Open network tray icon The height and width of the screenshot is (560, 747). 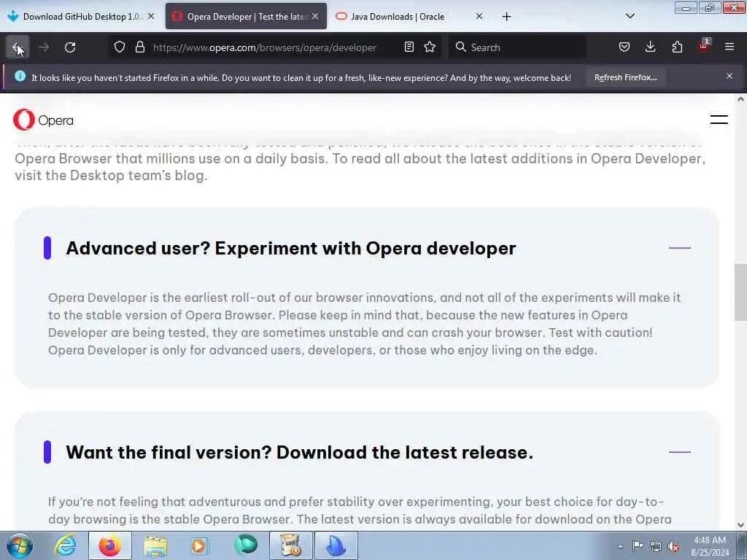tap(656, 546)
